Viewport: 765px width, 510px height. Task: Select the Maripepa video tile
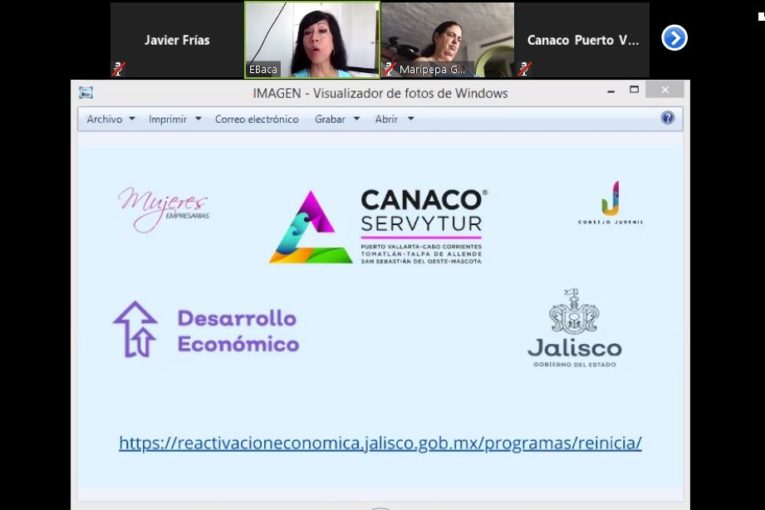coord(447,40)
